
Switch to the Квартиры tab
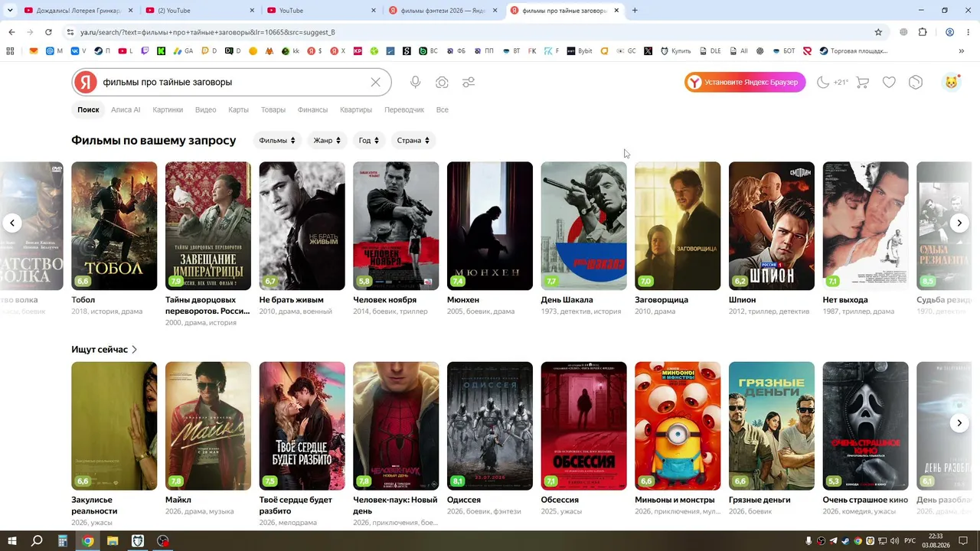coord(356,109)
